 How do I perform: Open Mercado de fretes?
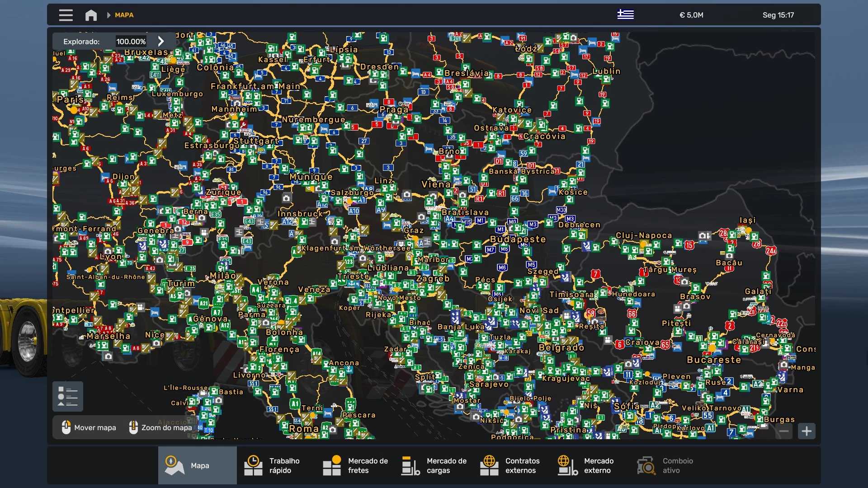coord(355,465)
